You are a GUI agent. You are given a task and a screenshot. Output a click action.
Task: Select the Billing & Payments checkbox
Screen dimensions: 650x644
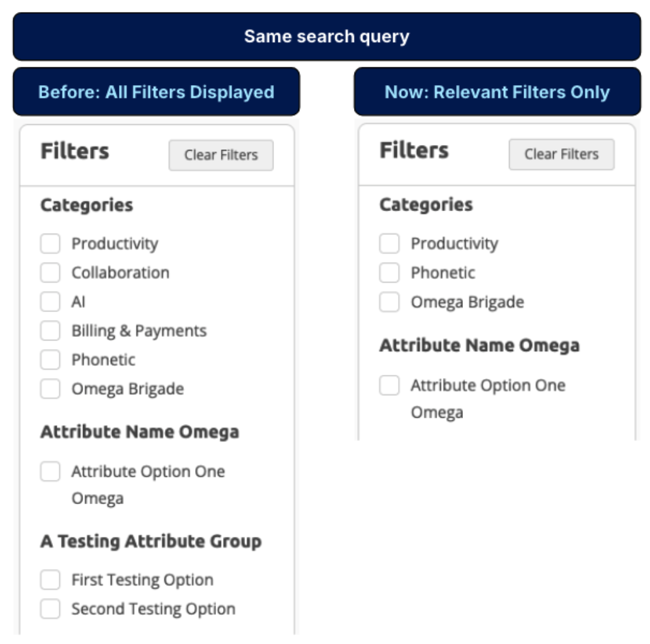[x=50, y=331]
